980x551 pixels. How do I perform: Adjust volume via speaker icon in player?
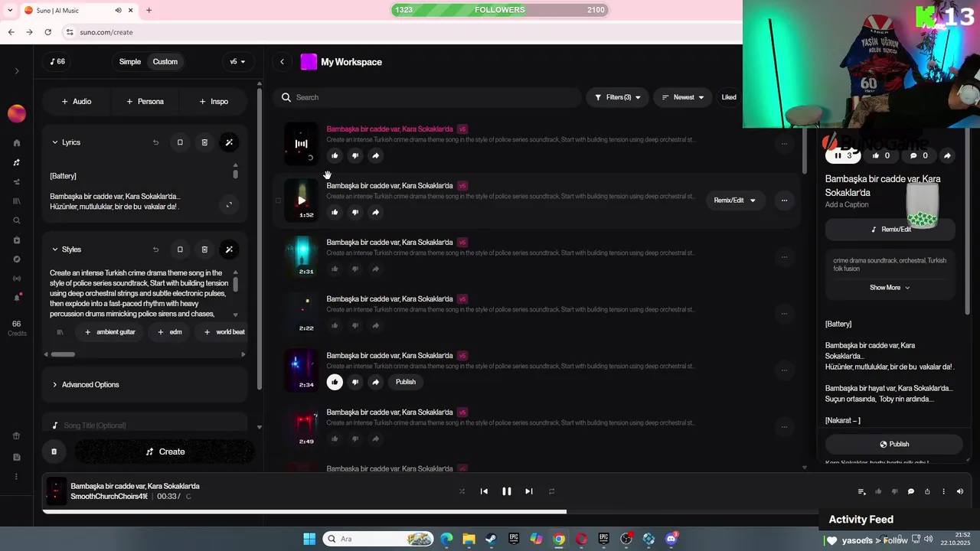click(x=959, y=491)
